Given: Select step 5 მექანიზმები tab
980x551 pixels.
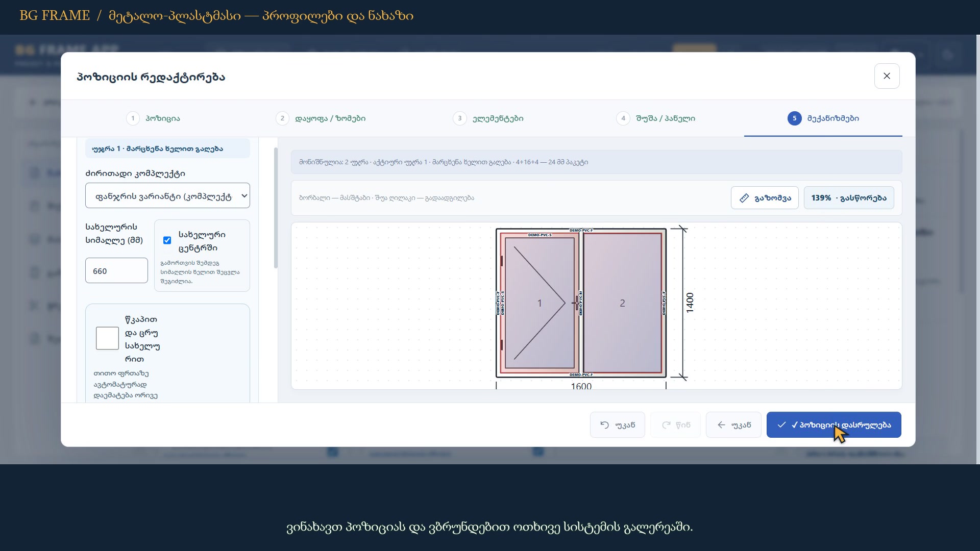Looking at the screenshot, I should (x=823, y=118).
